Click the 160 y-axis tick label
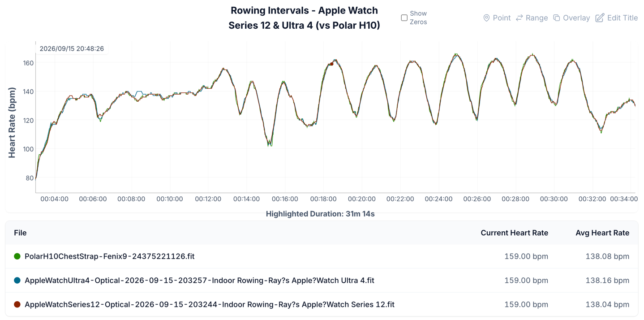This screenshot has width=644, height=320. point(28,63)
